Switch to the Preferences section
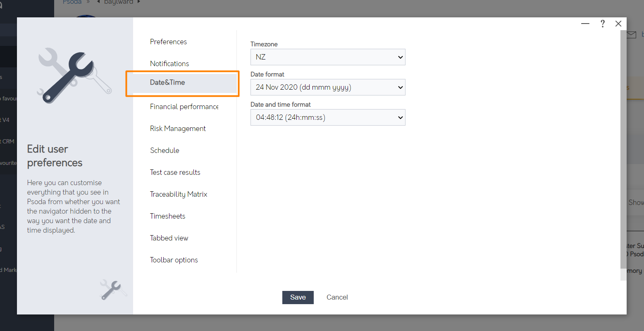Screen dimensions: 644x331 168,41
